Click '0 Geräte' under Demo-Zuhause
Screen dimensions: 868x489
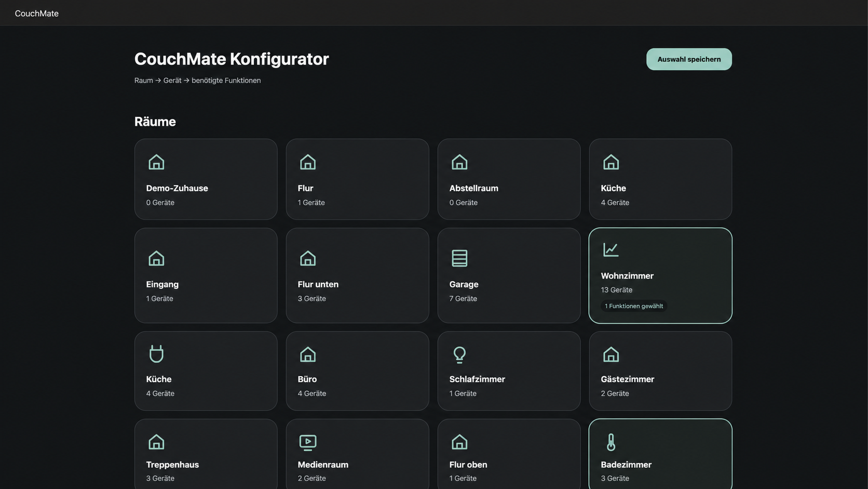coord(160,203)
